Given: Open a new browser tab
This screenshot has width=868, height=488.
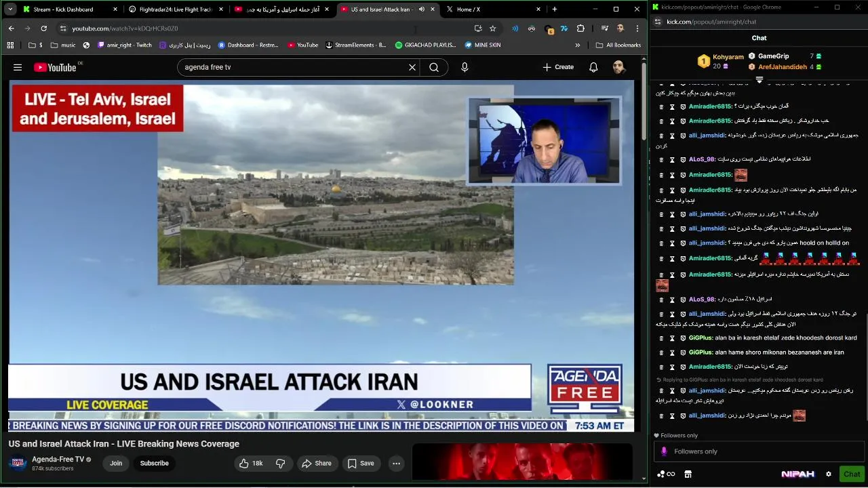Looking at the screenshot, I should [x=555, y=9].
